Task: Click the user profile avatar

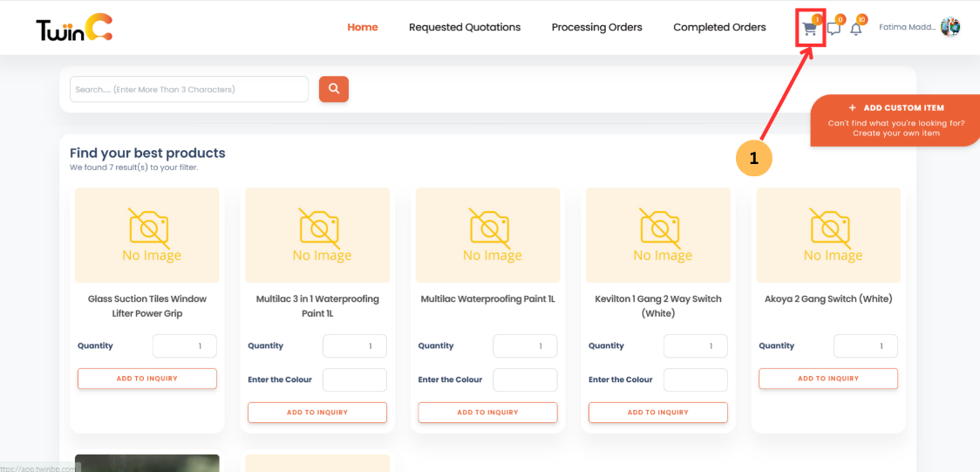Action: coord(950,27)
